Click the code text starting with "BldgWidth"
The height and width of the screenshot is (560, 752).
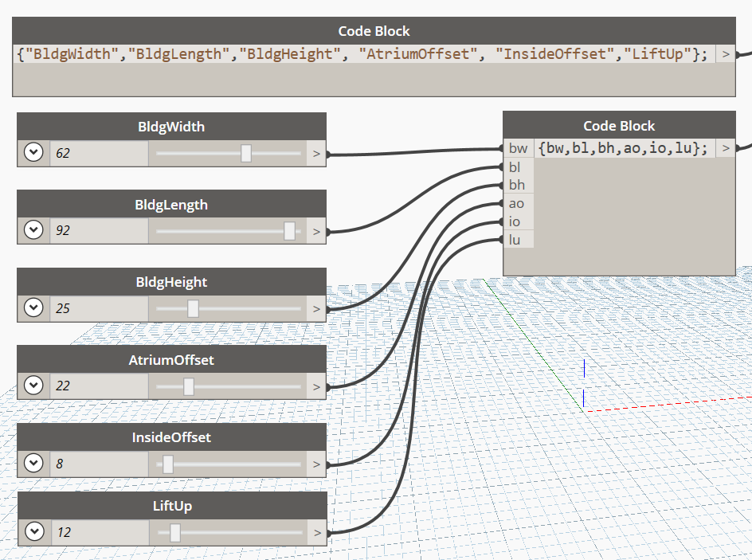click(362, 53)
